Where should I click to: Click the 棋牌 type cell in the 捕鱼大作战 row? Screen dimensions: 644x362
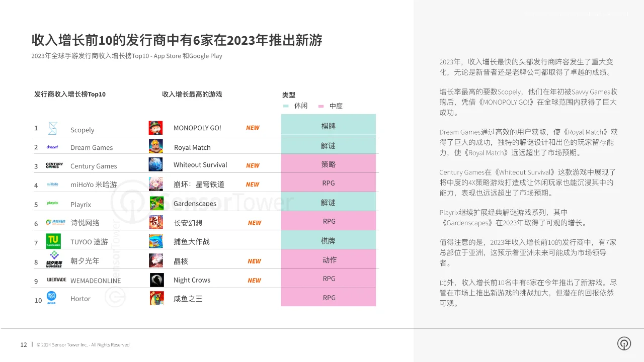click(328, 240)
